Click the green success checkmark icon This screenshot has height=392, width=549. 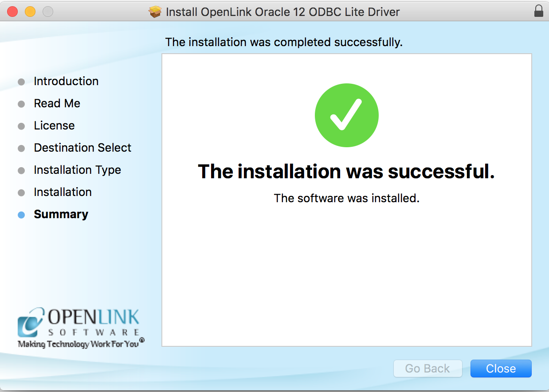coord(347,115)
